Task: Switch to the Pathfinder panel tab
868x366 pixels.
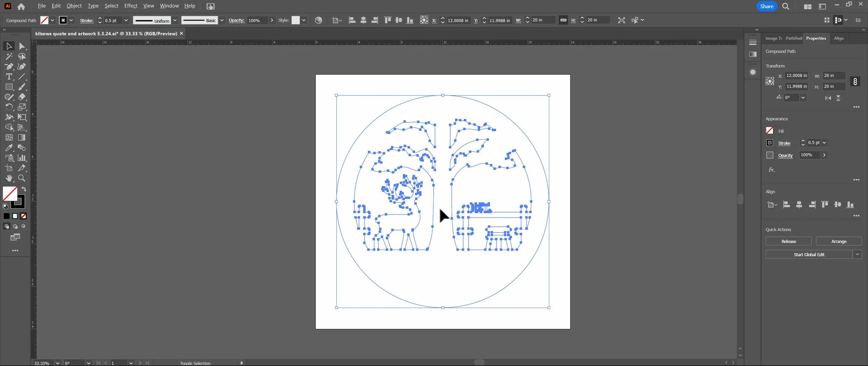Action: (x=794, y=38)
